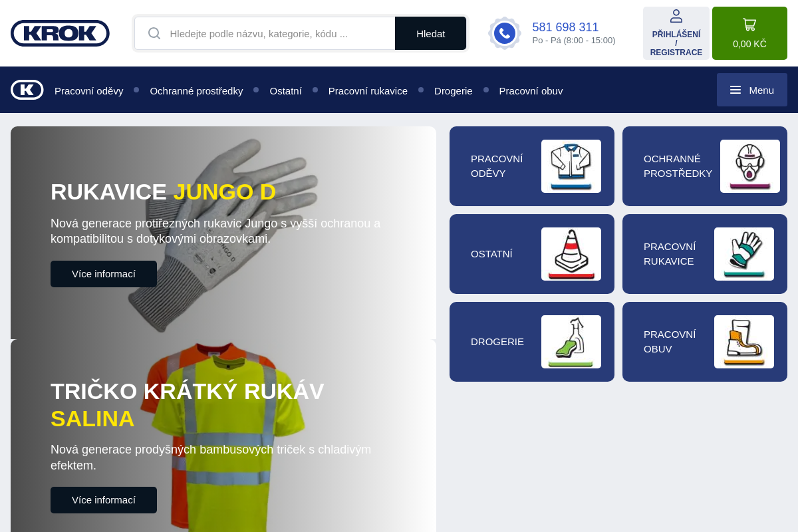Focus the product search input field
798x532 pixels.
click(x=265, y=33)
